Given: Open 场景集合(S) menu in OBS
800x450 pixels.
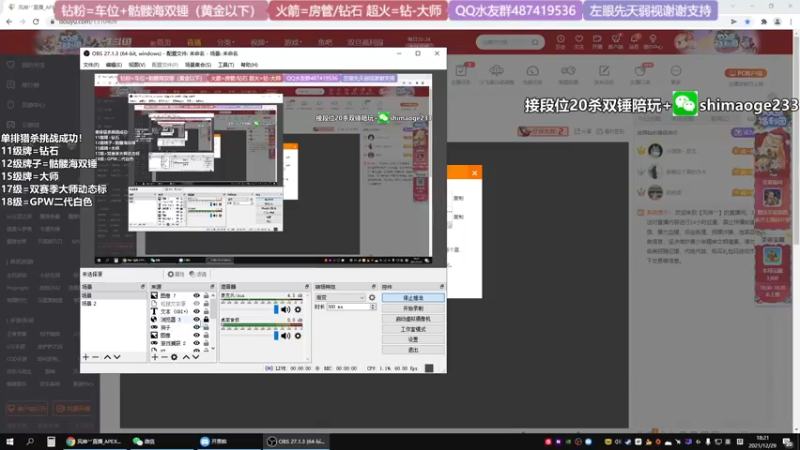Looking at the screenshot, I should tap(198, 65).
